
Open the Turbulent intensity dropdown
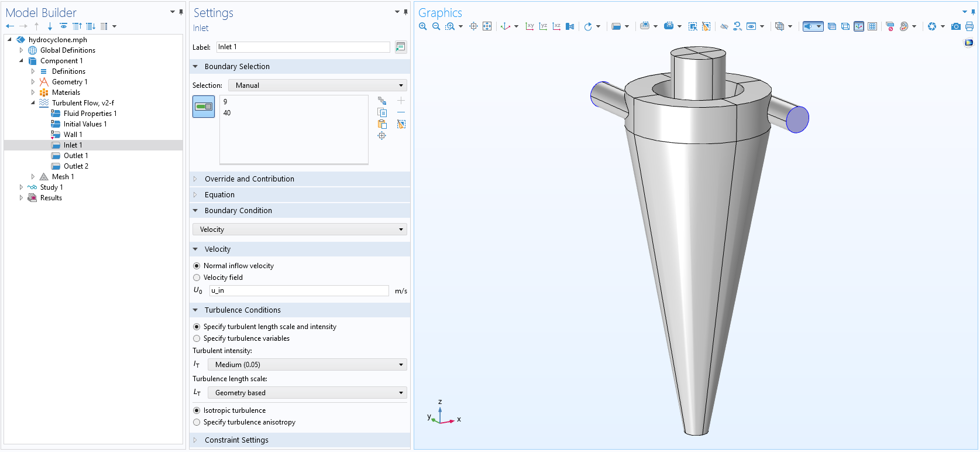pyautogui.click(x=307, y=365)
